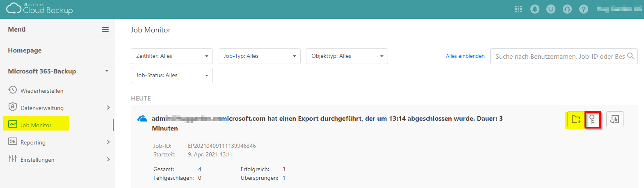Click the key icon for export password

[592, 119]
